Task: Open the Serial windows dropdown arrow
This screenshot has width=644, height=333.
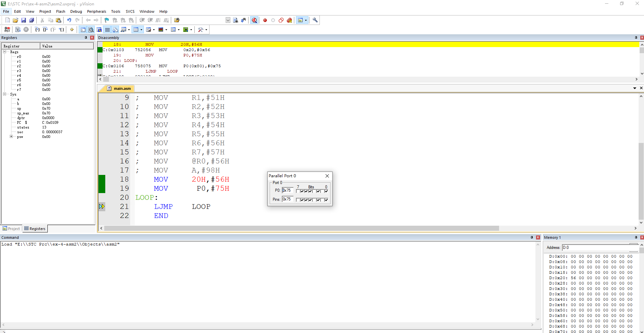Action: click(154, 30)
